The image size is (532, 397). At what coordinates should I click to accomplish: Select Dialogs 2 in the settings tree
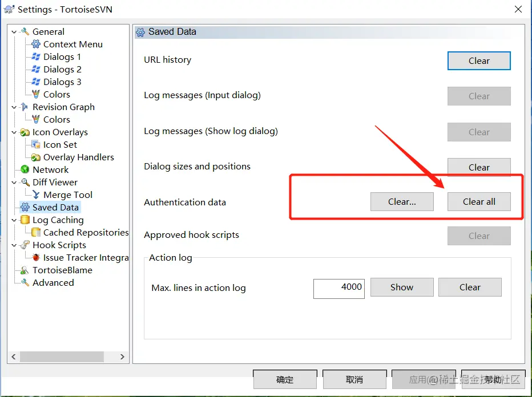tap(62, 69)
